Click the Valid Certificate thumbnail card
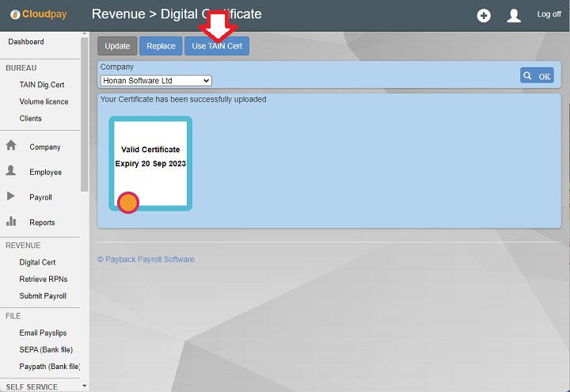Screen dimensions: 570x392 tap(150, 163)
